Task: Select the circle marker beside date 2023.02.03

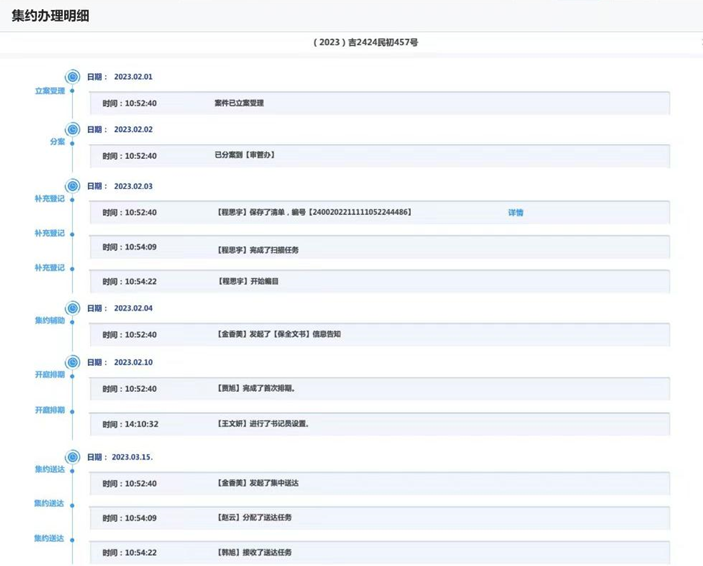Action: pyautogui.click(x=72, y=186)
